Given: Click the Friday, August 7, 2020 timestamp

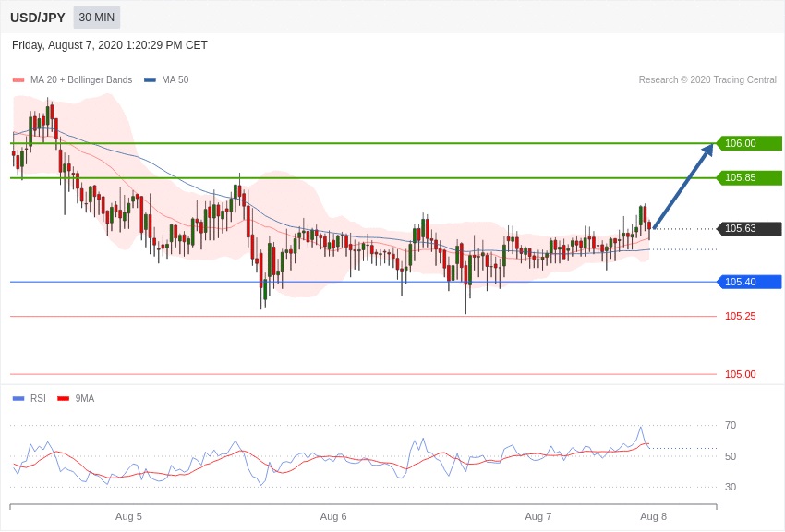Looking at the screenshot, I should [x=110, y=45].
